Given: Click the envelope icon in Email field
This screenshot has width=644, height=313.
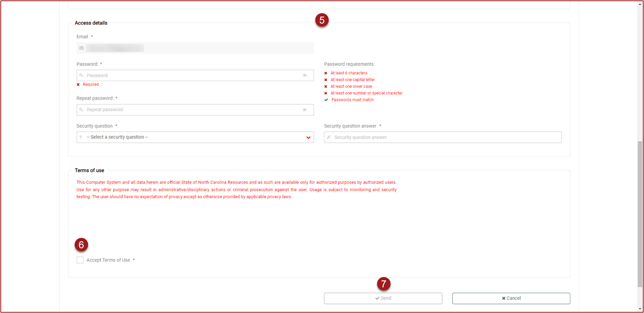Looking at the screenshot, I should [81, 48].
